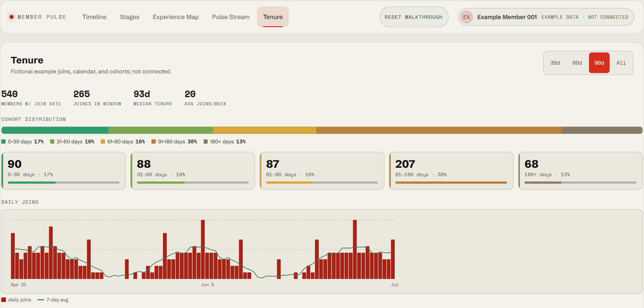Open the 88 members 31-60 days card

pyautogui.click(x=193, y=171)
